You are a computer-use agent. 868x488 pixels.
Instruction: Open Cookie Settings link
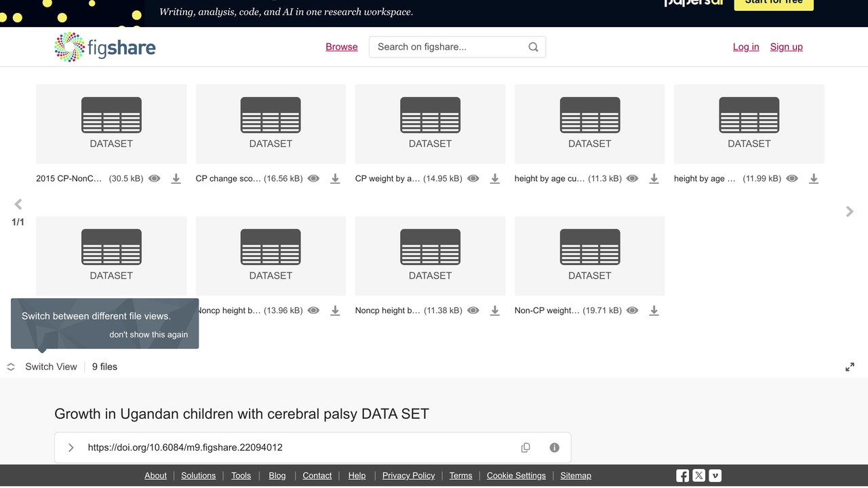tap(516, 476)
